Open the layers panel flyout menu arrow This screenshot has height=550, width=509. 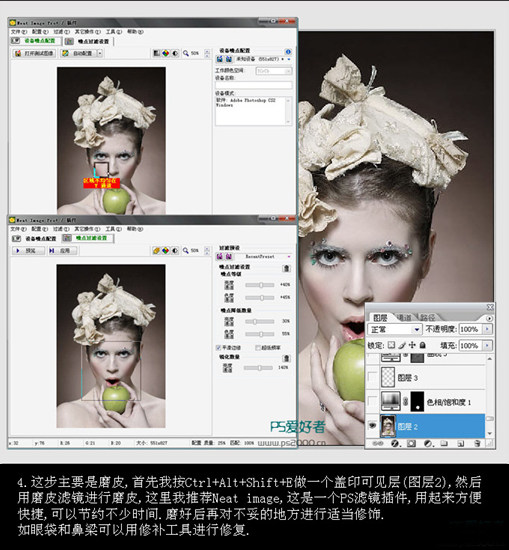point(489,318)
